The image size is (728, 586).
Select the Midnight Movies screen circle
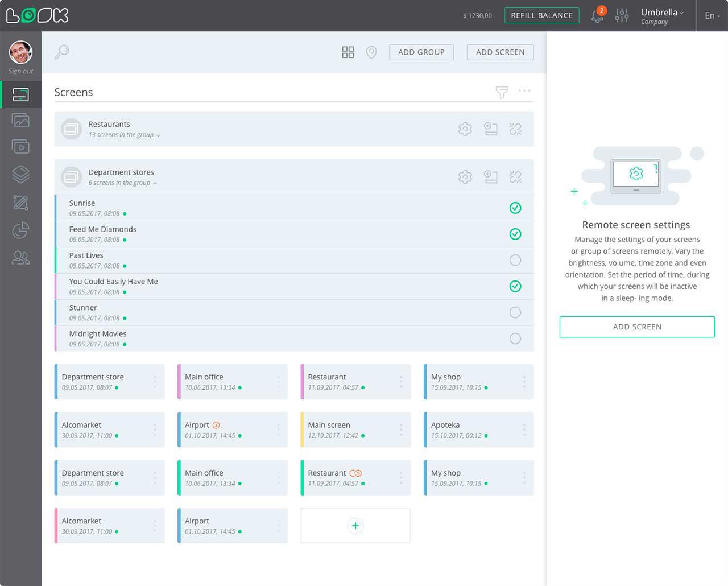[515, 339]
